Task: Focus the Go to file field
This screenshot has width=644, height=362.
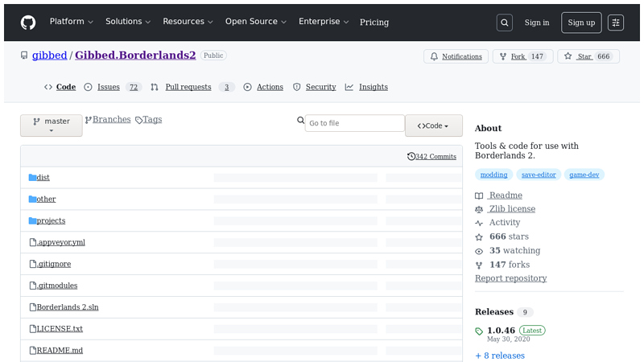Action: (x=355, y=123)
